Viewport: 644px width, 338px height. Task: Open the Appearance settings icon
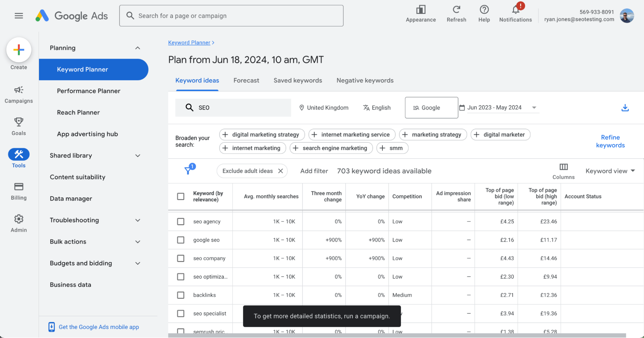tap(421, 10)
